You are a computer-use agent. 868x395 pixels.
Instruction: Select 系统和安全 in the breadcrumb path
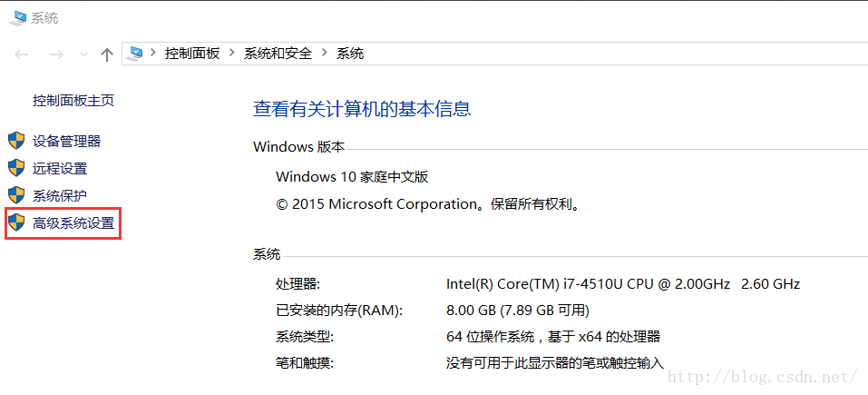click(x=278, y=54)
